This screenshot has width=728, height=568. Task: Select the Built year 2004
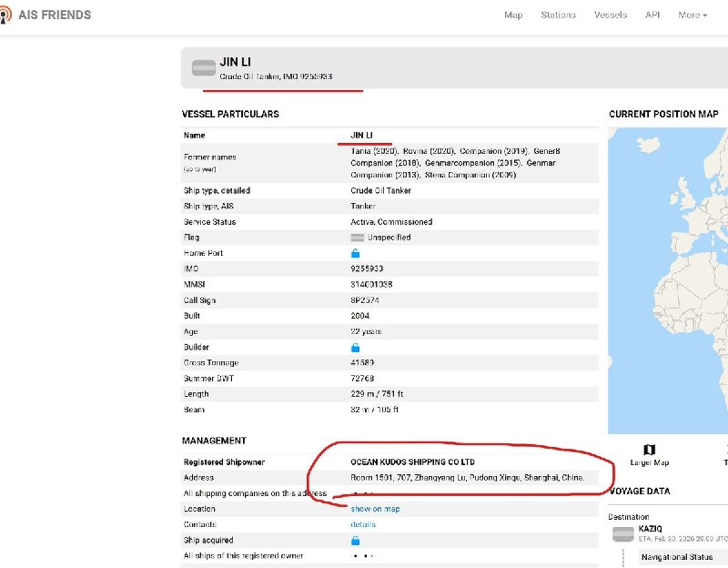pyautogui.click(x=359, y=316)
